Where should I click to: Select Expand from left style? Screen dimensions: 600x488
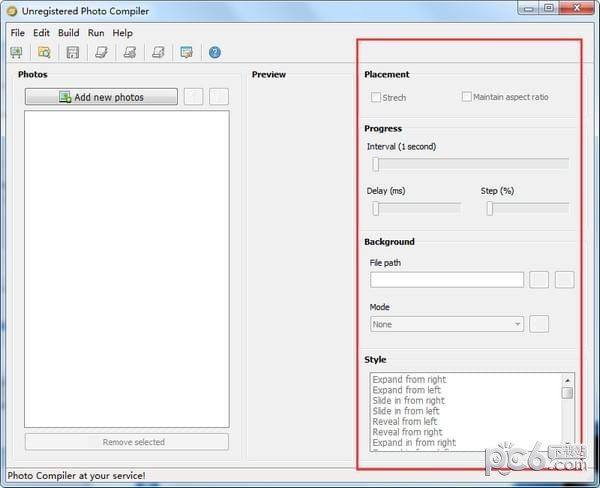coord(406,390)
